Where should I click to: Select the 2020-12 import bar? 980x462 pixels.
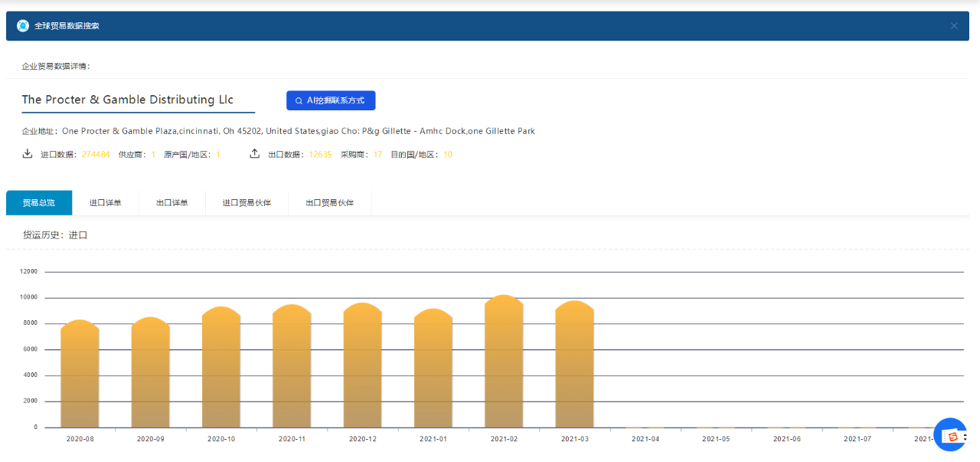tap(362, 368)
